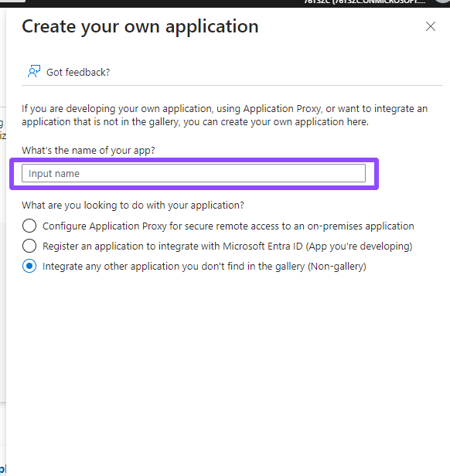This screenshot has height=476, width=450.
Task: Open the account avatar in top bar
Action: coord(442,2)
